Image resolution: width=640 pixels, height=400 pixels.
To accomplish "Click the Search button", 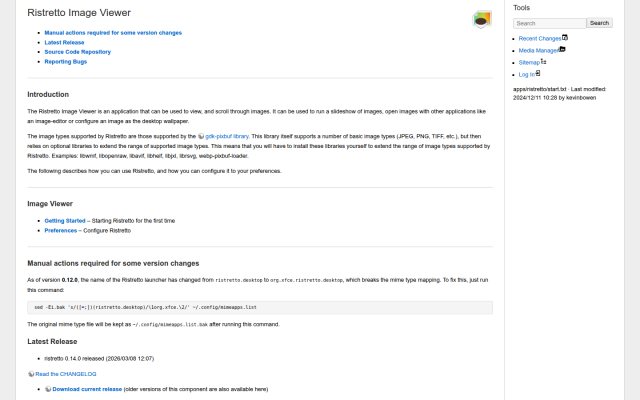I will point(599,23).
